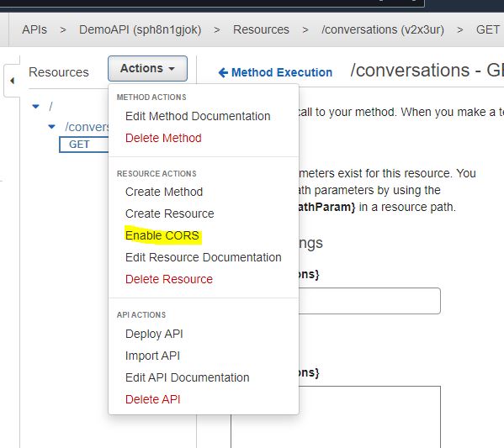The height and width of the screenshot is (448, 504).
Task: Select Deploy API action
Action: pyautogui.click(x=154, y=334)
